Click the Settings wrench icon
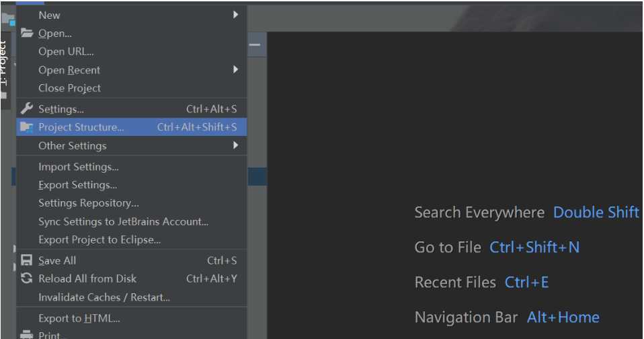 click(x=27, y=108)
